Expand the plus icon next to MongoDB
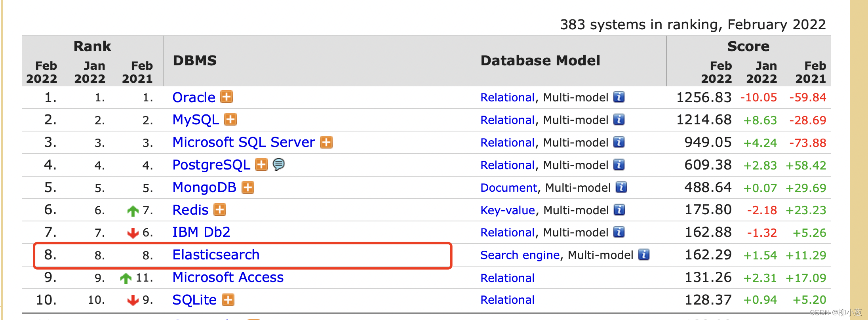868x320 pixels. pyautogui.click(x=248, y=187)
